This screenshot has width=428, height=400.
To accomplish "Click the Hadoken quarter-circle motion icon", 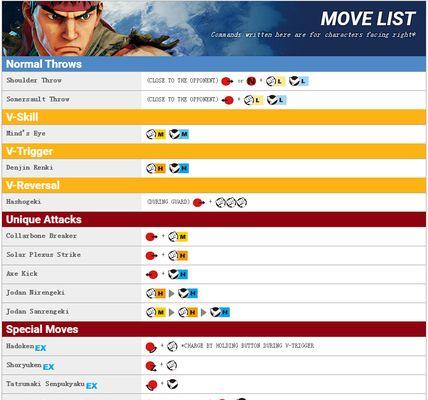I will coord(151,347).
